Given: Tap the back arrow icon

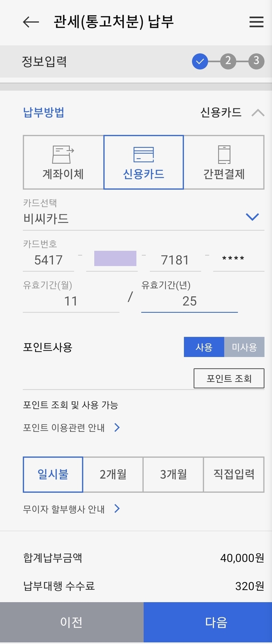Looking at the screenshot, I should coord(31,22).
